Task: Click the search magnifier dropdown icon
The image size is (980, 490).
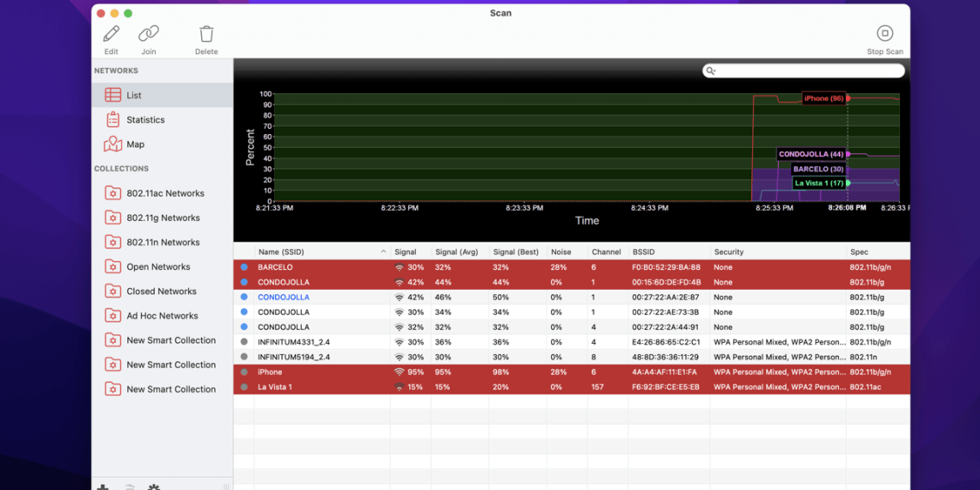Action: coord(710,71)
